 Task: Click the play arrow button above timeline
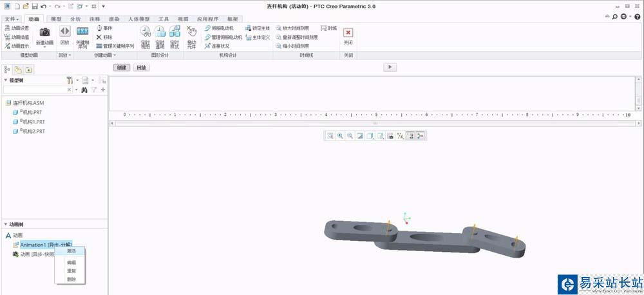coord(390,68)
